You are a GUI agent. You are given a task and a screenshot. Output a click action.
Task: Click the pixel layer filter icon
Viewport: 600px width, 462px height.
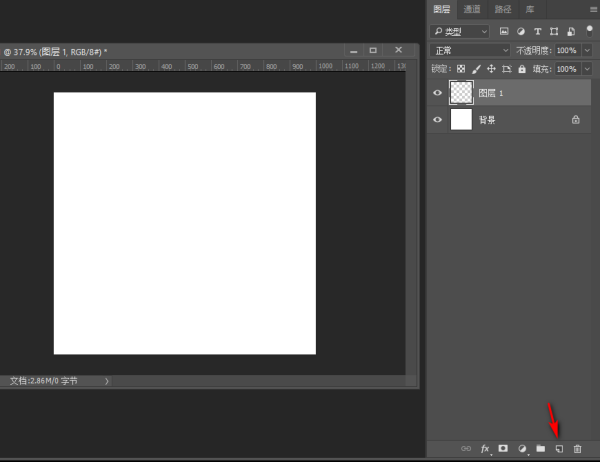pyautogui.click(x=504, y=31)
